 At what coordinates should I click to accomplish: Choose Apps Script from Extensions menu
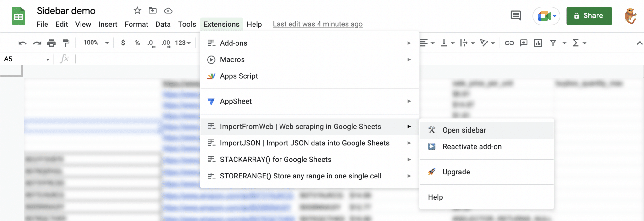click(239, 76)
